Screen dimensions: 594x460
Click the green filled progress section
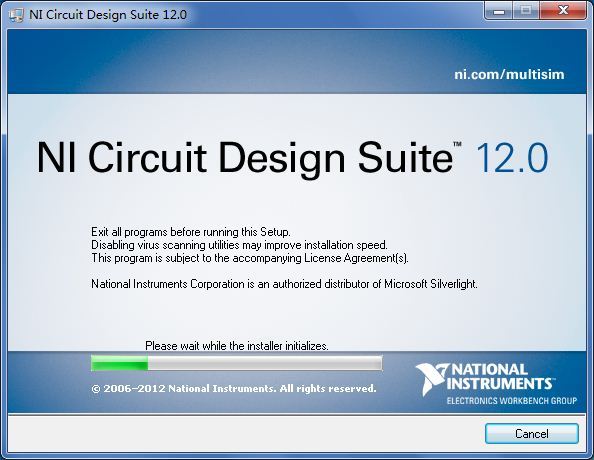pos(120,363)
